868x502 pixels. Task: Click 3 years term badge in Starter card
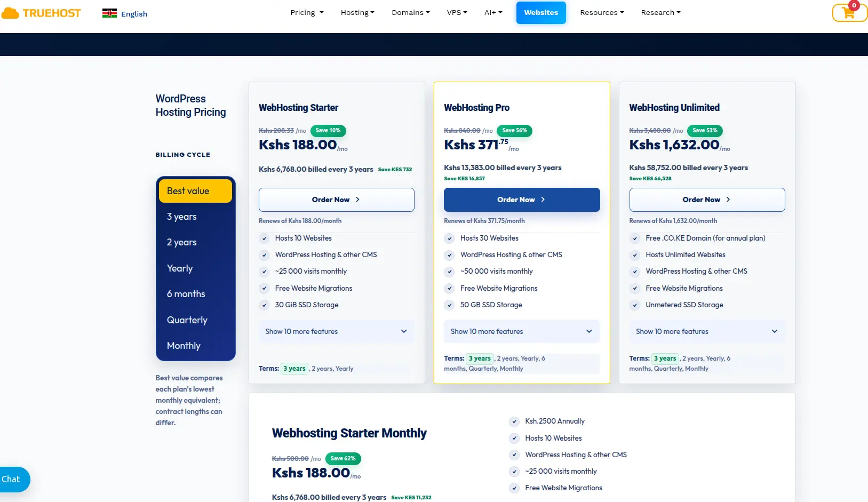tap(294, 369)
